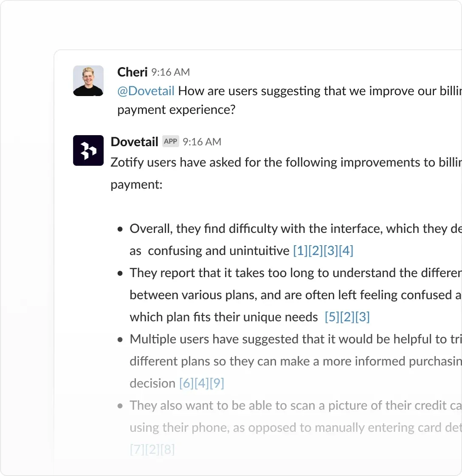The width and height of the screenshot is (462, 476).
Task: Open citation [8] in the last bullet
Action: pos(167,449)
